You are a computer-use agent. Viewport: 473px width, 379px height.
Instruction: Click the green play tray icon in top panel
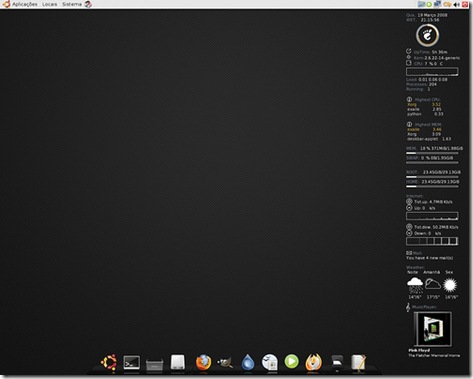pos(429,4)
